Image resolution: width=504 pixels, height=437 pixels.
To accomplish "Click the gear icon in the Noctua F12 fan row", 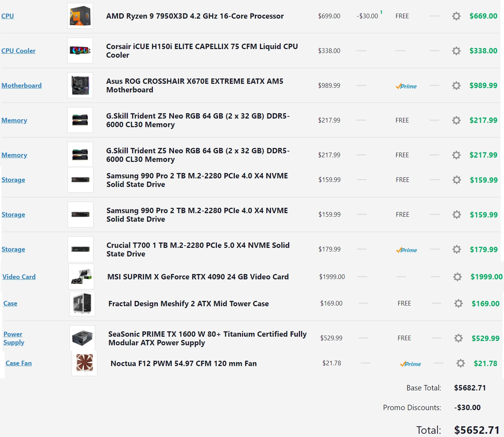I will pos(460,364).
